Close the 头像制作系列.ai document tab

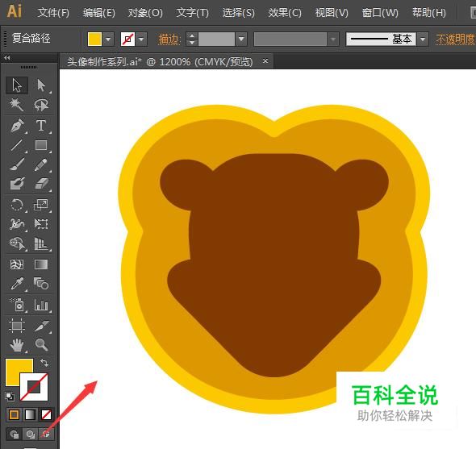(265, 61)
